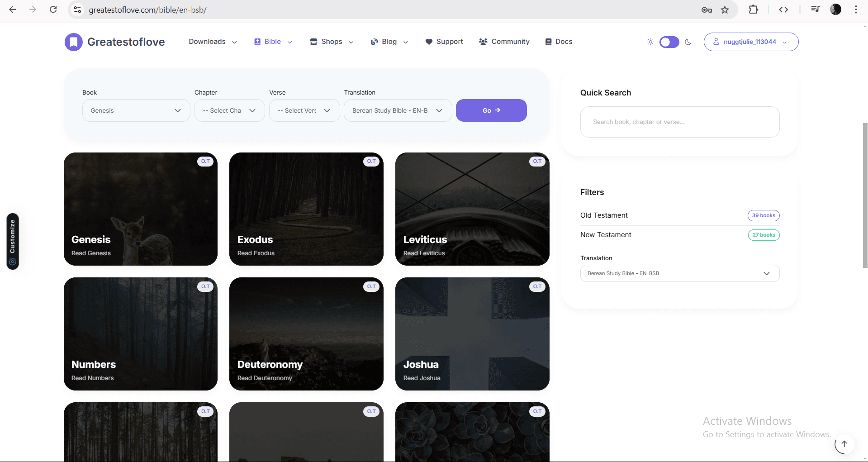Click the sun light-mode icon

tap(650, 42)
